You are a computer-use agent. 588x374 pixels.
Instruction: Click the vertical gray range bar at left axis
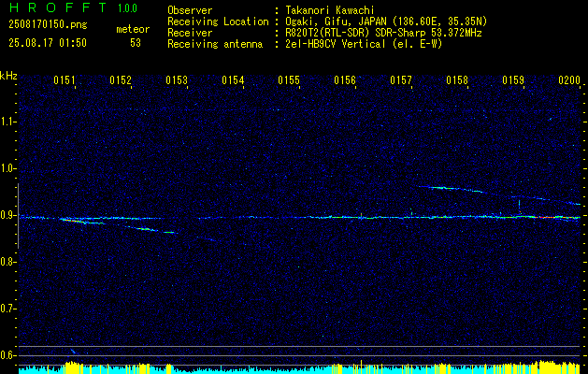coord(19,216)
